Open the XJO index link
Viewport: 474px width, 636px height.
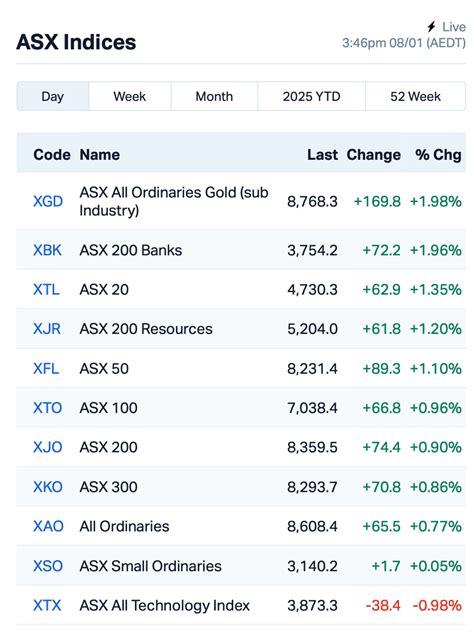point(48,447)
